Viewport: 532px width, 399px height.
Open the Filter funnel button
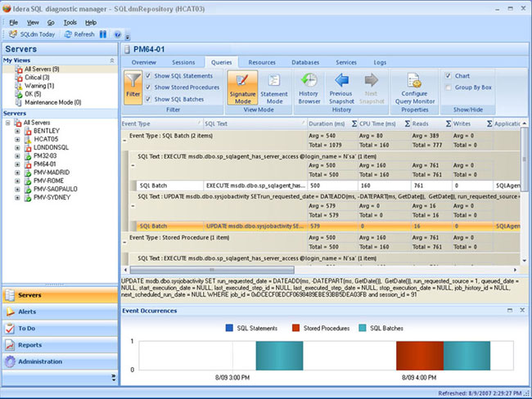point(133,87)
